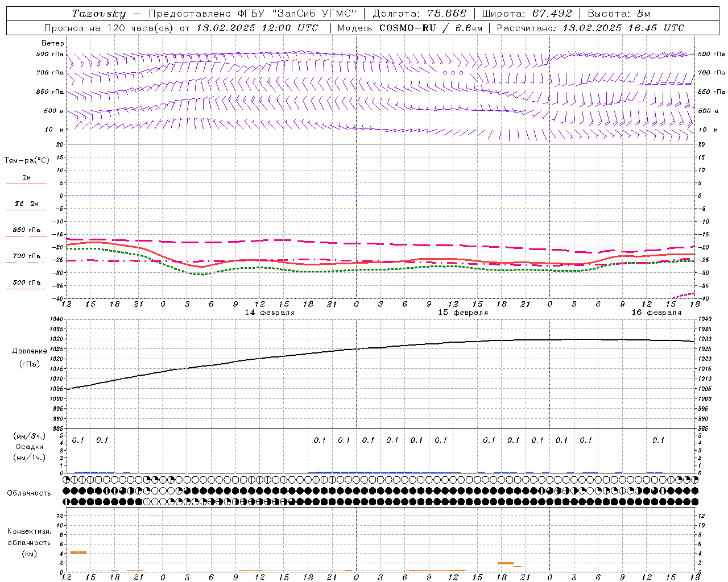
Task: Select forecast start '13.02.2025 12:00 UTC'
Action: tap(257, 28)
